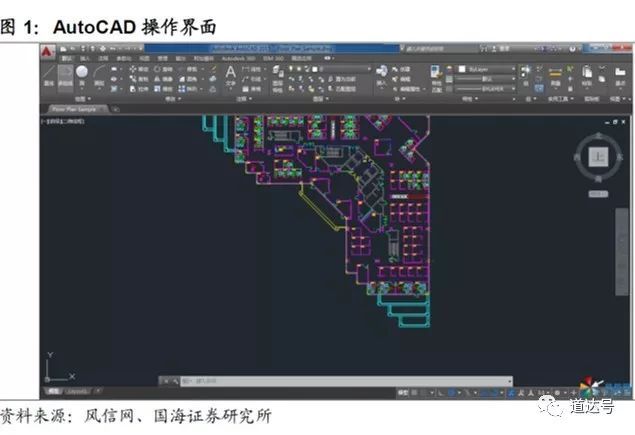635x435 pixels.
Task: Choose the Stretch (拉伸) tool
Action: [x=139, y=89]
